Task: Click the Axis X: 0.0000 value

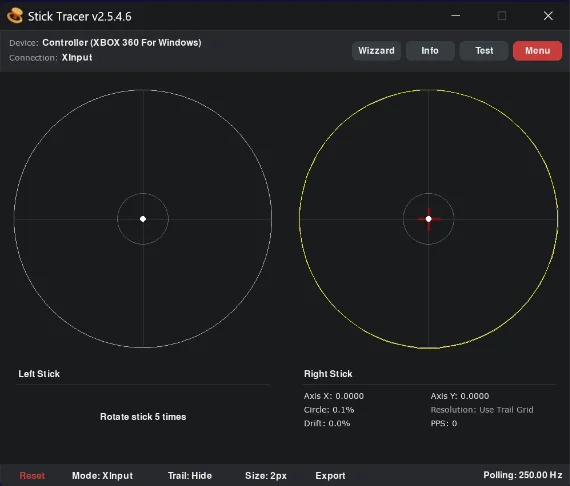Action: point(334,396)
